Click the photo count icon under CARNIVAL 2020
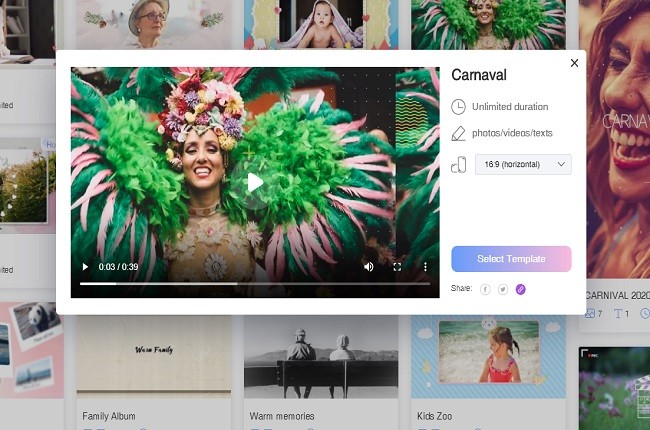This screenshot has height=430, width=650. point(590,313)
